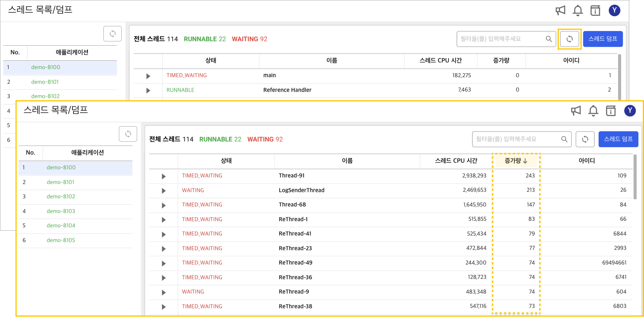Expand the Thread-68 row
This screenshot has height=317, width=644.
[164, 206]
